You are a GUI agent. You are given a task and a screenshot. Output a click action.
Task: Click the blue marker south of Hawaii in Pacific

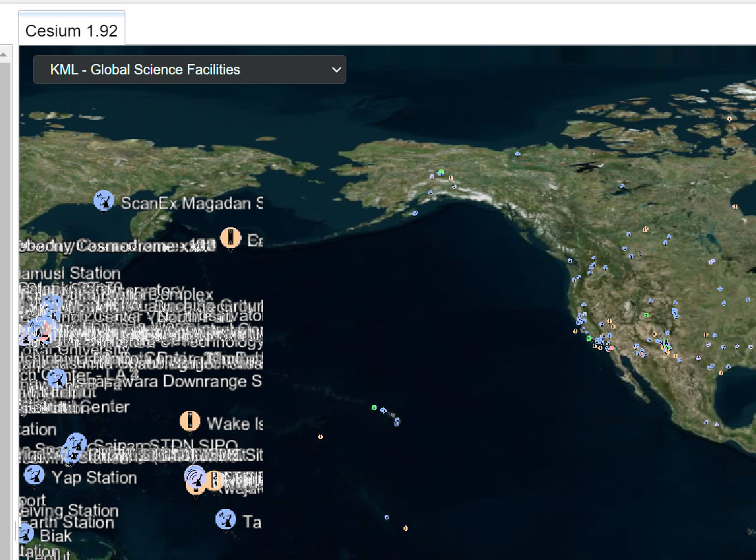point(387,517)
